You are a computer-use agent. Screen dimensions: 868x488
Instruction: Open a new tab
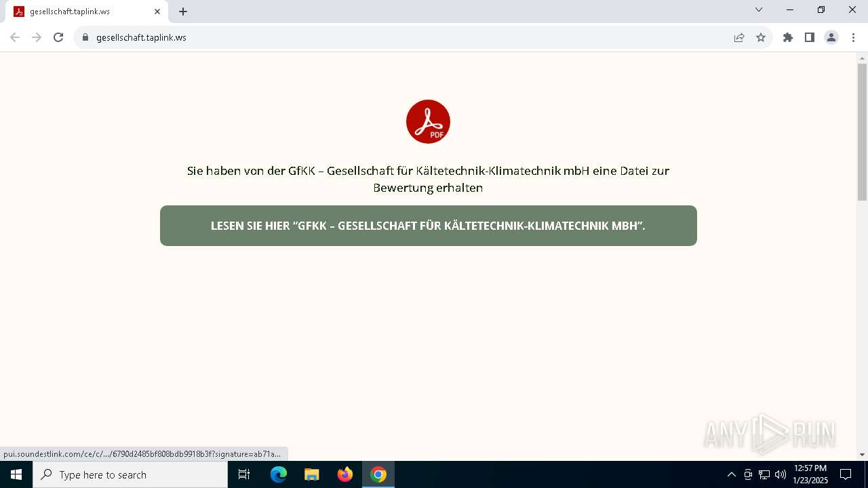pyautogui.click(x=183, y=12)
